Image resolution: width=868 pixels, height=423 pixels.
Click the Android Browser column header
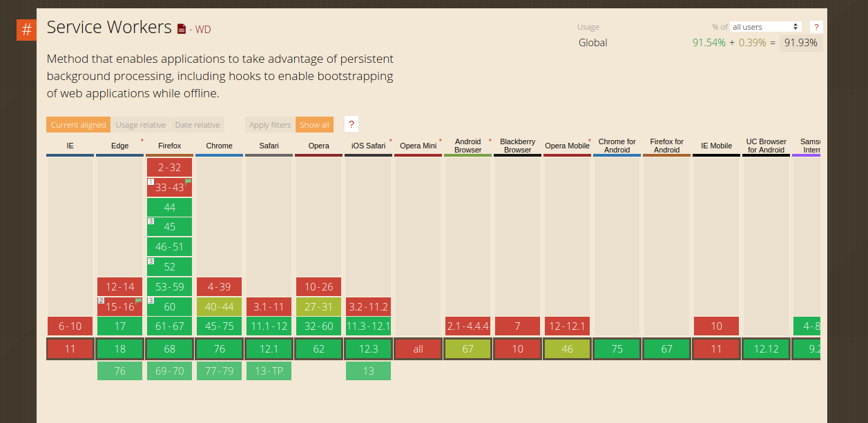point(467,146)
